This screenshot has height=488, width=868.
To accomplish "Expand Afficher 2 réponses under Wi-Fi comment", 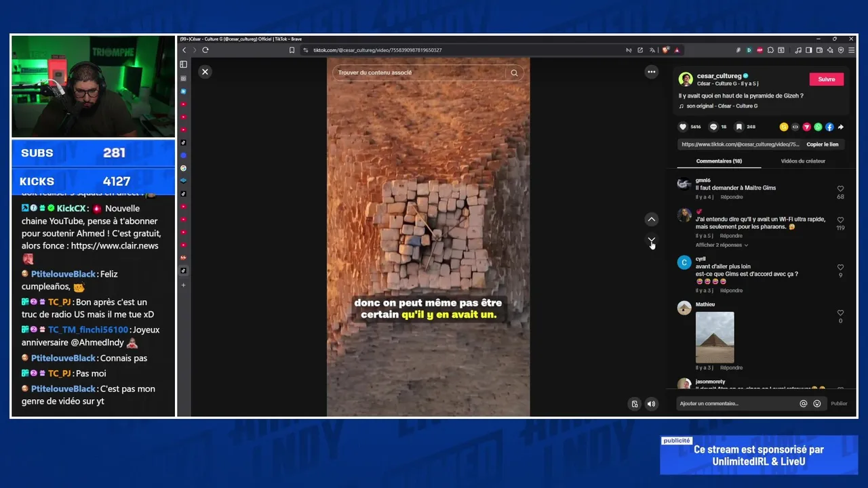I will pos(722,245).
